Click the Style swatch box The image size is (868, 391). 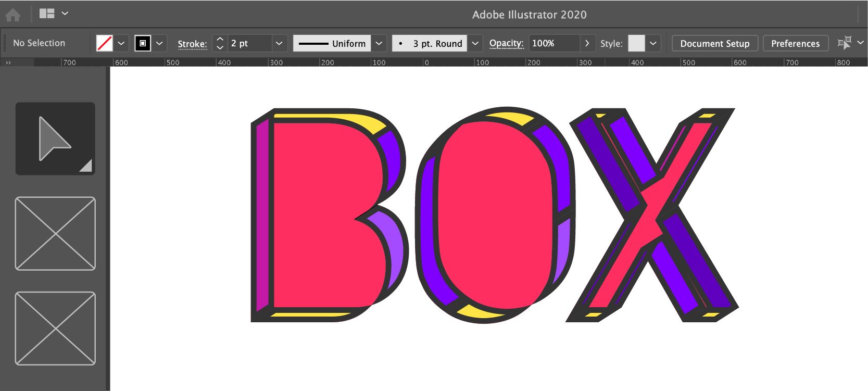[636, 43]
